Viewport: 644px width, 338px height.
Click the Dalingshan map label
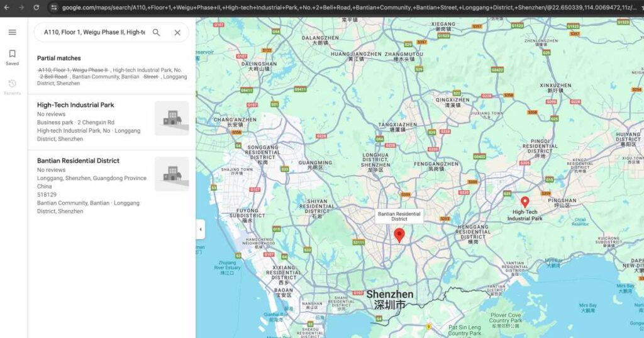click(x=259, y=66)
